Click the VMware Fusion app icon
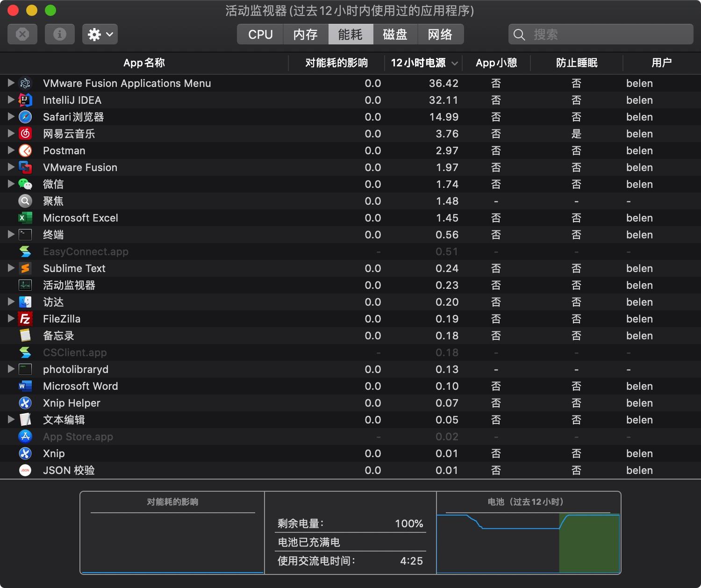 tap(25, 167)
